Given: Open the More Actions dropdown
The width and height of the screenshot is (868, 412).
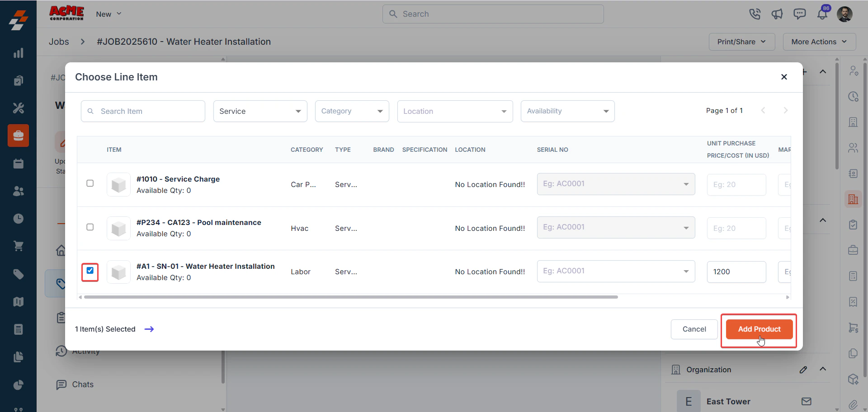Looking at the screenshot, I should click(x=819, y=42).
